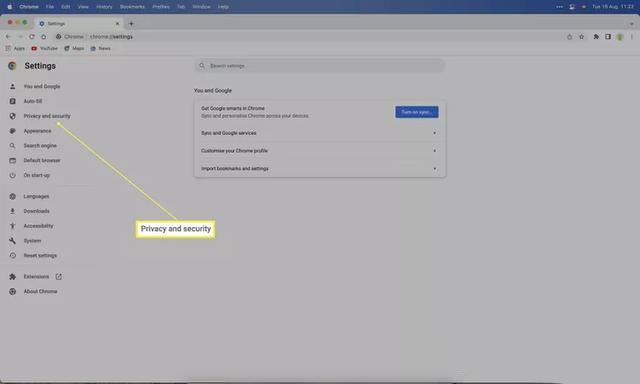
Task: Expand Customise your Chrome profile
Action: [320, 151]
